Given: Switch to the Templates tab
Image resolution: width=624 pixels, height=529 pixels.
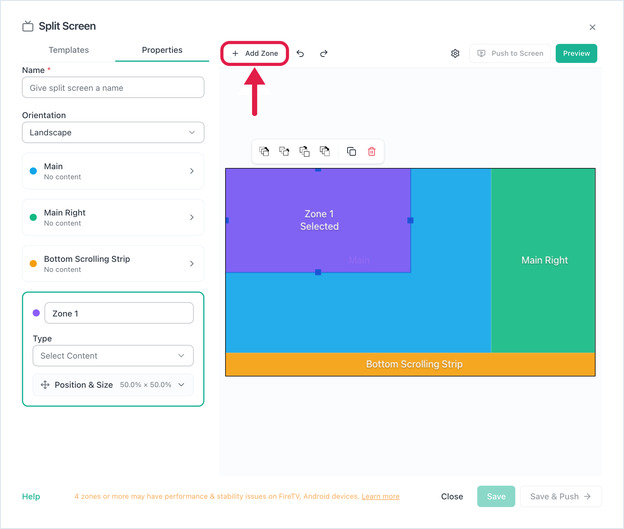Looking at the screenshot, I should click(68, 50).
